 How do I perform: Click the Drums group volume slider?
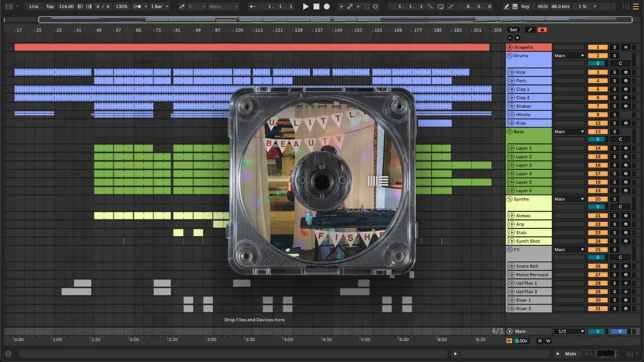(598, 64)
